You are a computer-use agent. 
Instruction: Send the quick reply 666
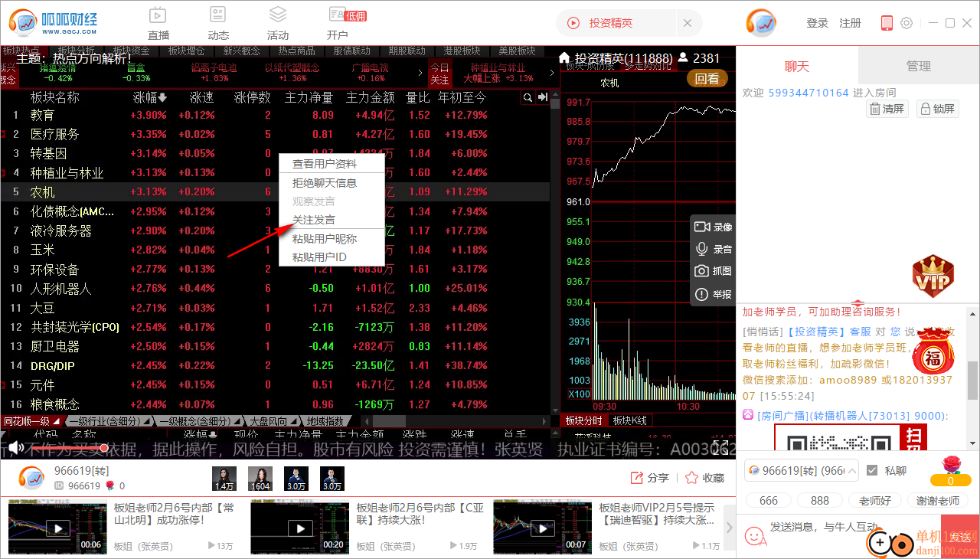(x=769, y=500)
